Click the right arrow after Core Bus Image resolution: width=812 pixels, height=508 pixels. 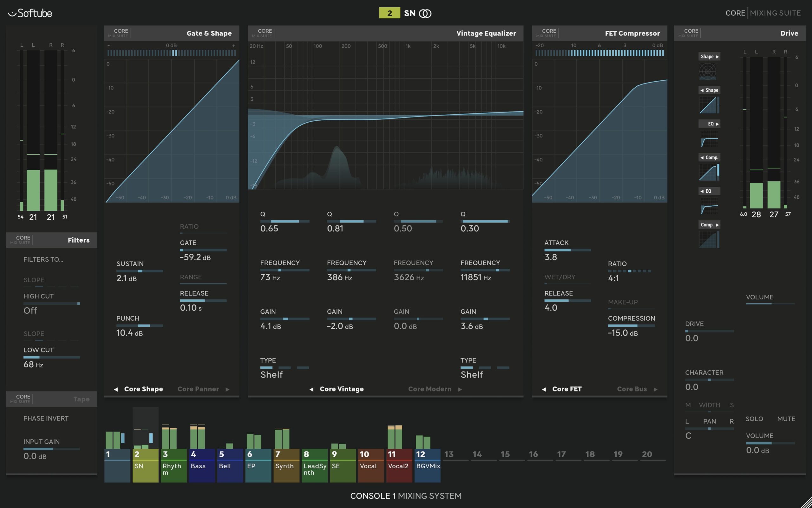656,389
